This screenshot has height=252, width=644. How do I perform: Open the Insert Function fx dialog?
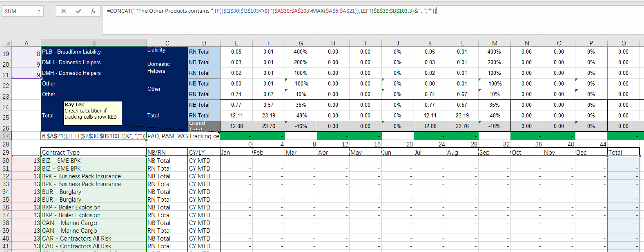[93, 11]
